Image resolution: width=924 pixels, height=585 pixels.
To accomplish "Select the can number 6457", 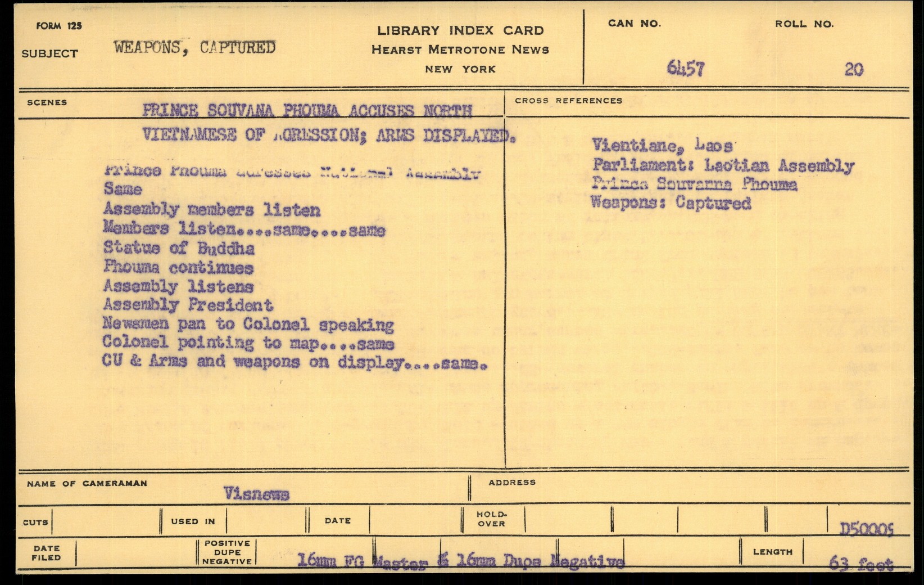I will [685, 69].
